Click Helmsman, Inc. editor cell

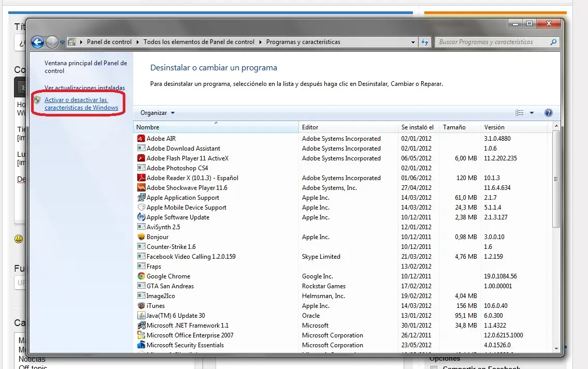pyautogui.click(x=323, y=296)
